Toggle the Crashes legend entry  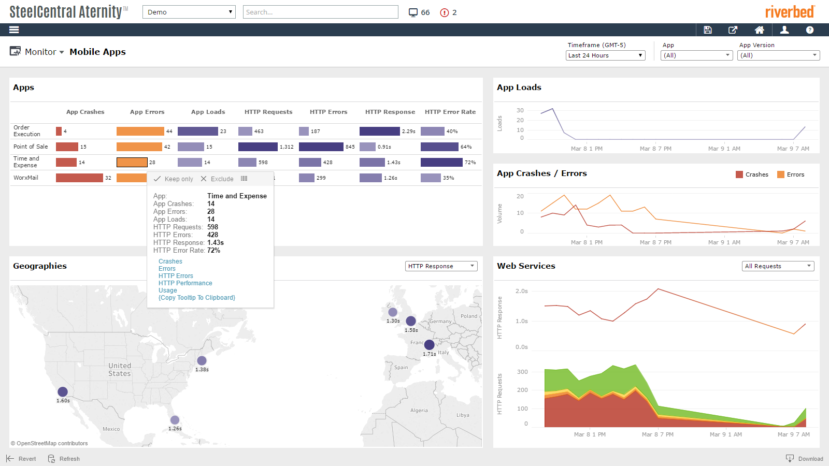[752, 175]
